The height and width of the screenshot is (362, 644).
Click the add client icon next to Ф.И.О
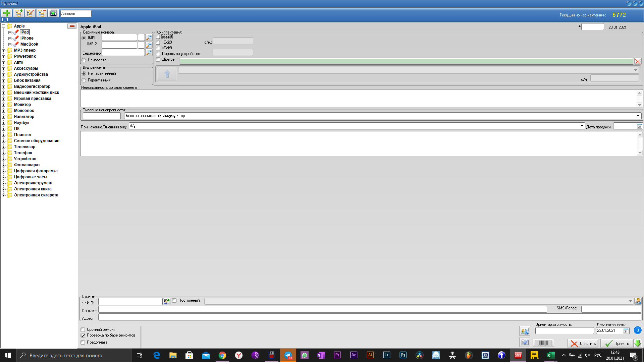point(167,302)
